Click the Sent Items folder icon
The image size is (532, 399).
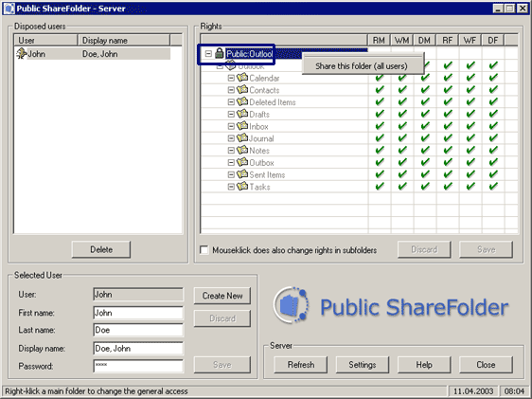pos(242,174)
